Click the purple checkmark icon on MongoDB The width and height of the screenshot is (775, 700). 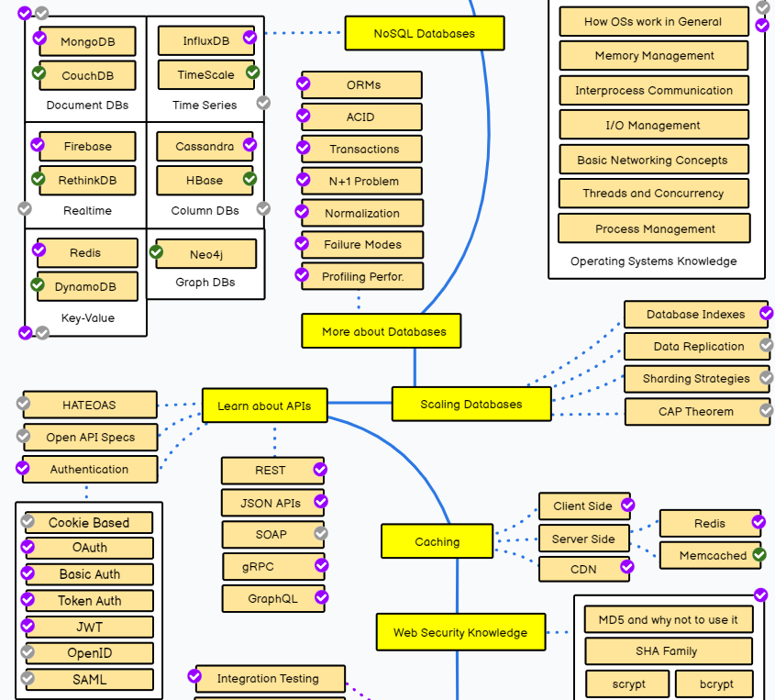tap(39, 39)
